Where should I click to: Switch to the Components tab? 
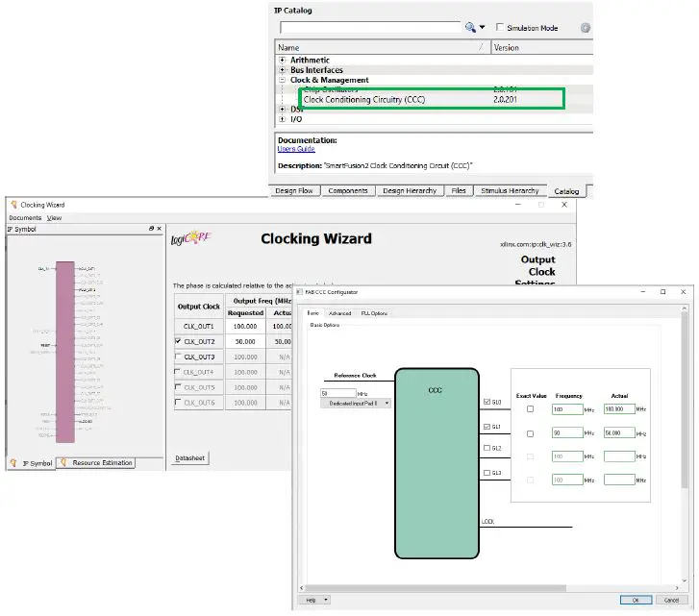coord(348,190)
